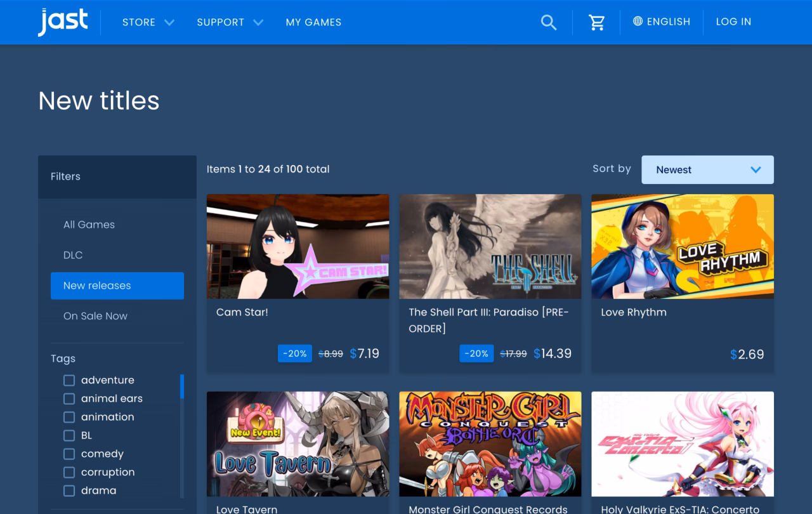Click the Holy Valkyrie ExS-TIA title
The width and height of the screenshot is (812, 514).
coord(680,509)
